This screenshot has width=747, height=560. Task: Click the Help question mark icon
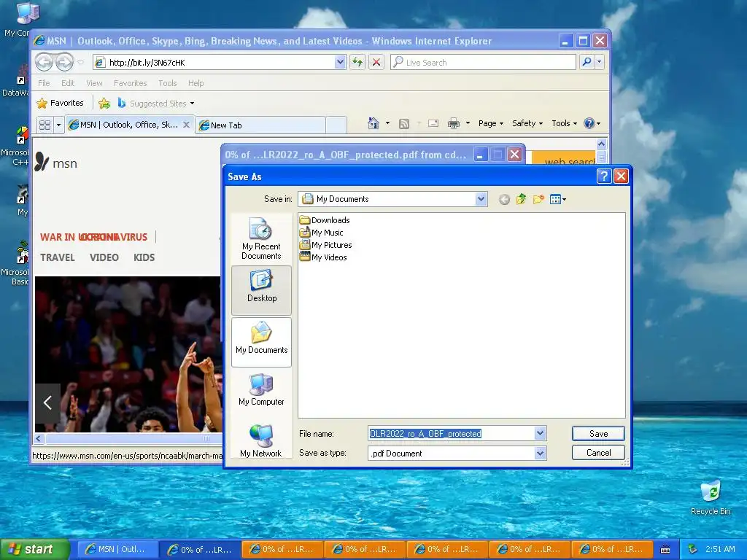589,123
